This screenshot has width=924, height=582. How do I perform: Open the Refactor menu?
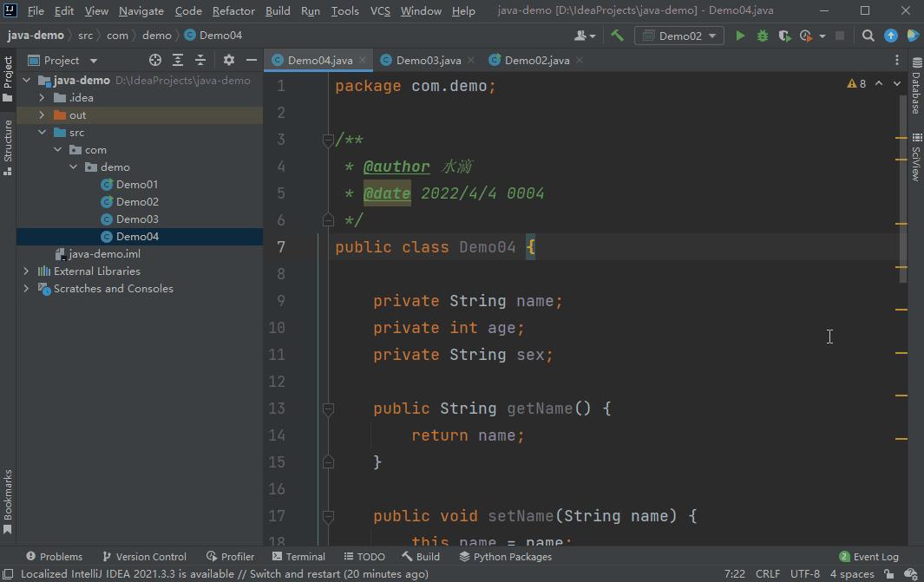coord(233,10)
